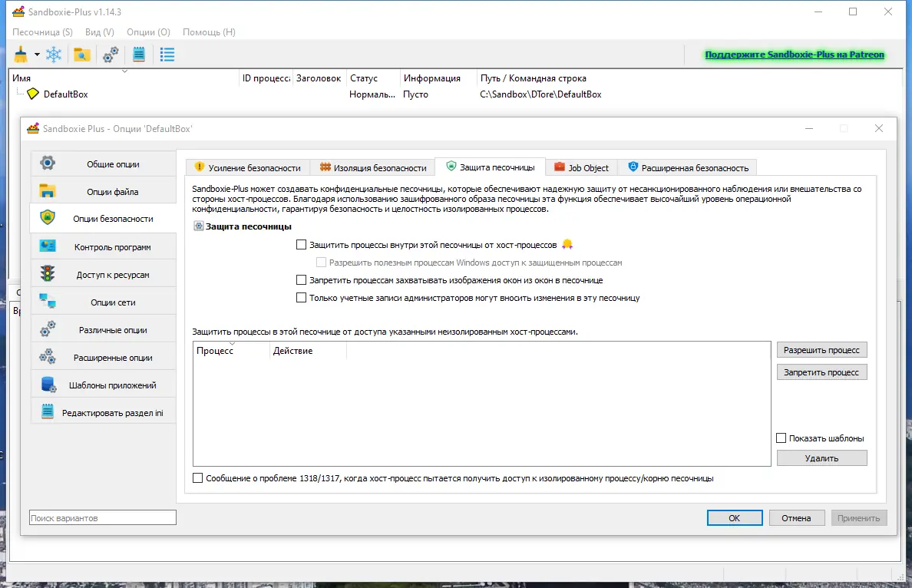Click the Sandboxie-Plus title bar app icon
Image resolution: width=912 pixels, height=588 pixels.
coord(18,12)
